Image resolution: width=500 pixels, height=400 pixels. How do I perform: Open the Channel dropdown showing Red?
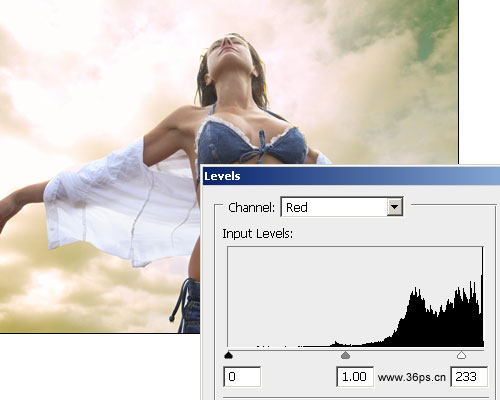(x=342, y=207)
